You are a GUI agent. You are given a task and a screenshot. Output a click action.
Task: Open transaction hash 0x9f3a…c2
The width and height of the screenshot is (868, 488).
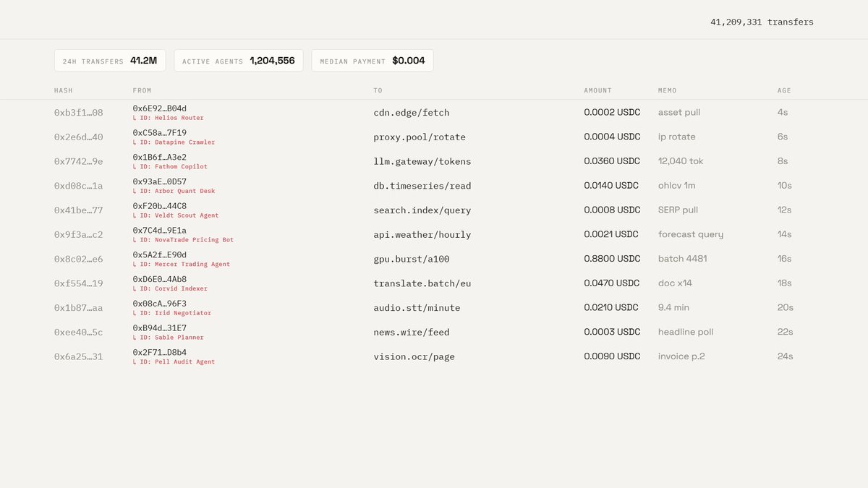pyautogui.click(x=78, y=235)
